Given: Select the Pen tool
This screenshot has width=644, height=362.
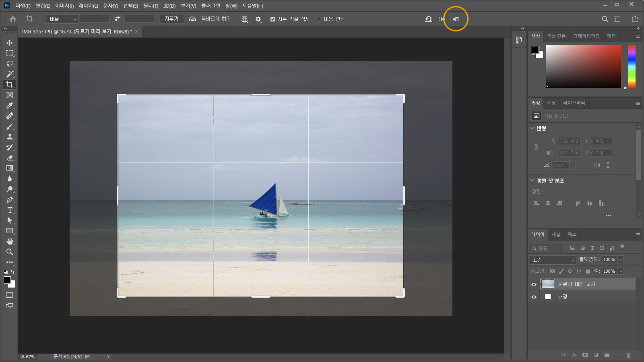Looking at the screenshot, I should point(10,200).
